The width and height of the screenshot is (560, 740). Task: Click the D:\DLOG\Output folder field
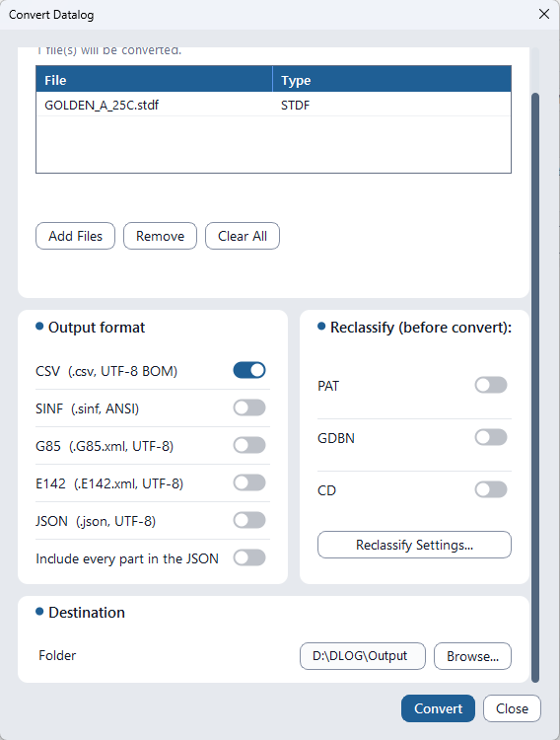coord(363,656)
